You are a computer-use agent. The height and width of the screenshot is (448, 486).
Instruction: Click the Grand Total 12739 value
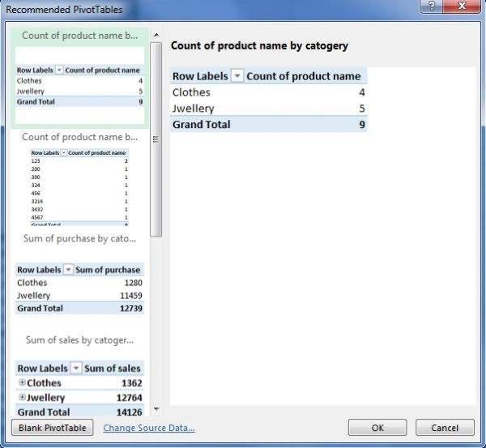131,308
